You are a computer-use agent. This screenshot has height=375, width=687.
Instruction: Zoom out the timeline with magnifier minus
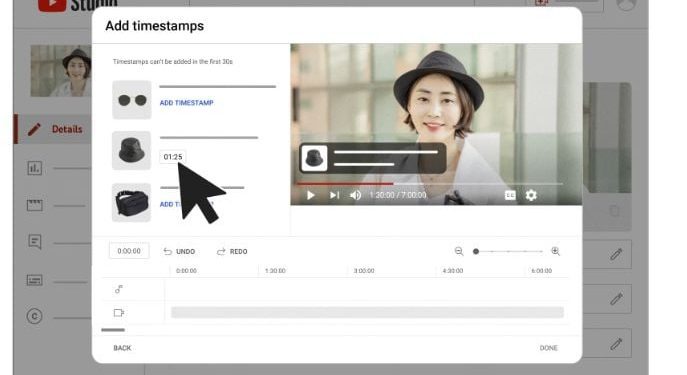(x=459, y=251)
